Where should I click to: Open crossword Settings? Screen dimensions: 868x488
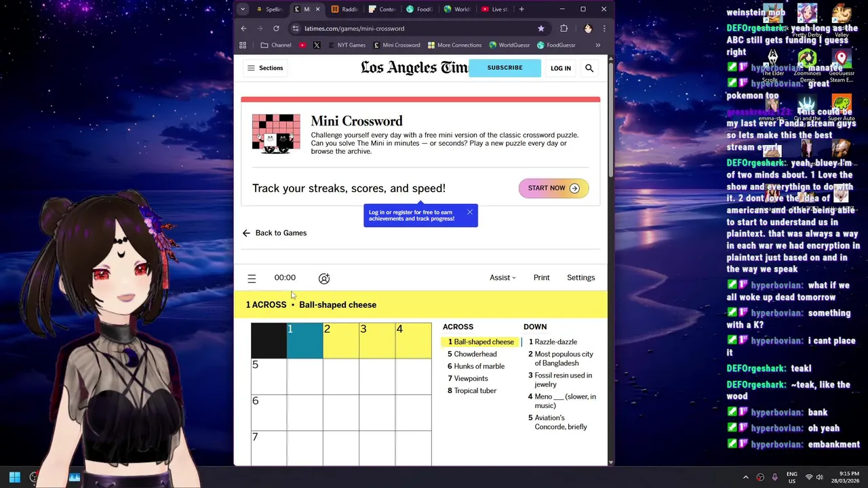580,277
